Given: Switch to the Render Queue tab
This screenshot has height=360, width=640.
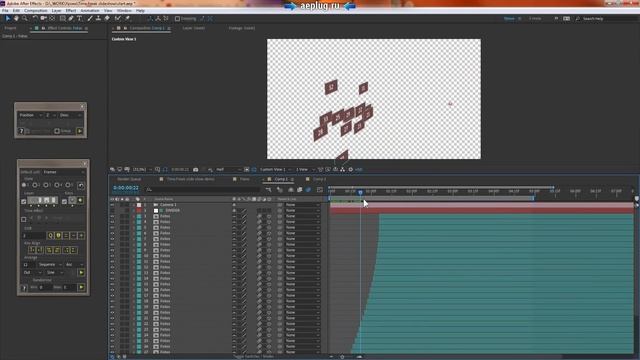Looking at the screenshot, I should pos(129,179).
